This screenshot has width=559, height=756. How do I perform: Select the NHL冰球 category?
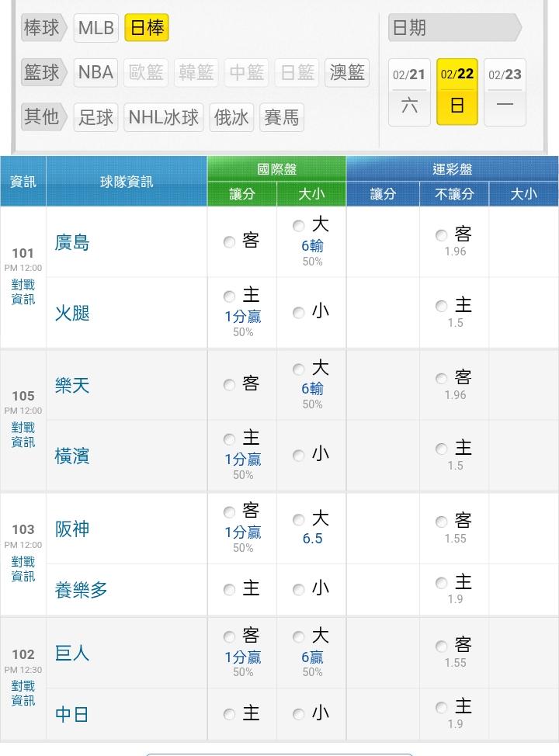163,117
